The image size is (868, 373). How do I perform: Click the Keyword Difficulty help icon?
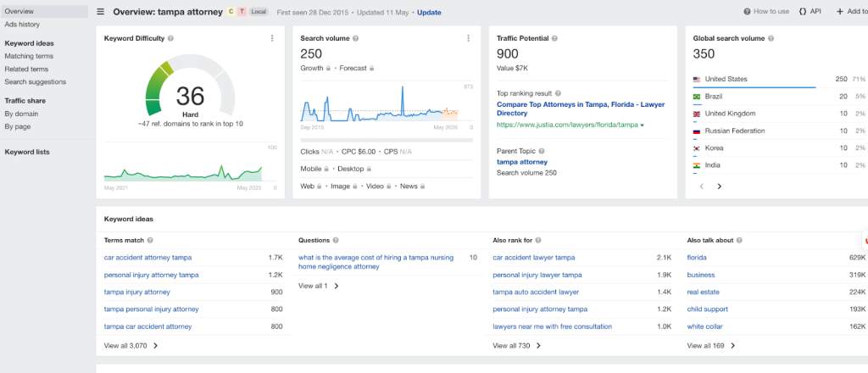[x=171, y=39]
